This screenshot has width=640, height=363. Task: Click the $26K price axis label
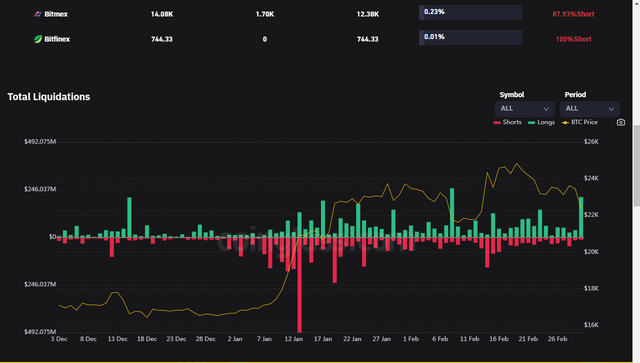pyautogui.click(x=591, y=142)
